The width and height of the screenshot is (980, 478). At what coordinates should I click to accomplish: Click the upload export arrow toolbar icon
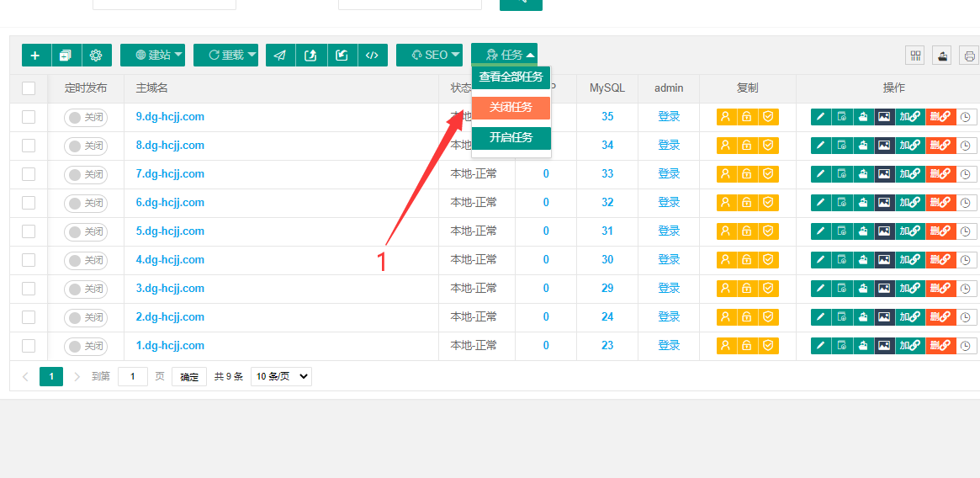tap(310, 55)
